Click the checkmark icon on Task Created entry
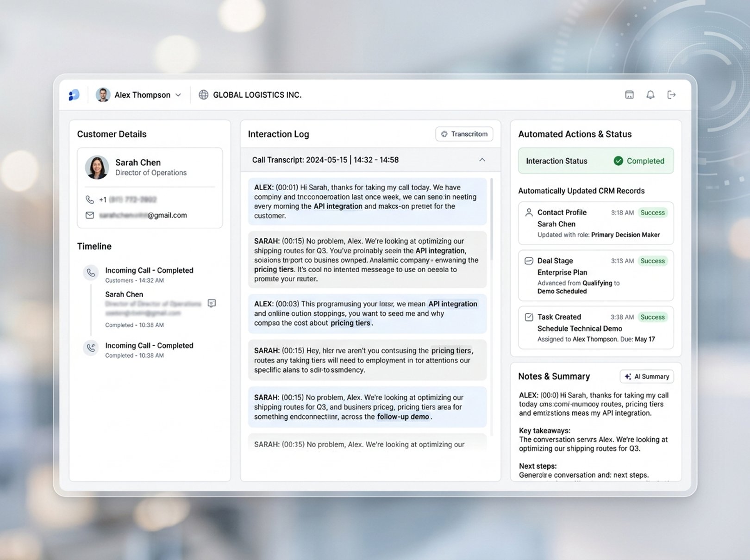750x560 pixels. coord(528,317)
